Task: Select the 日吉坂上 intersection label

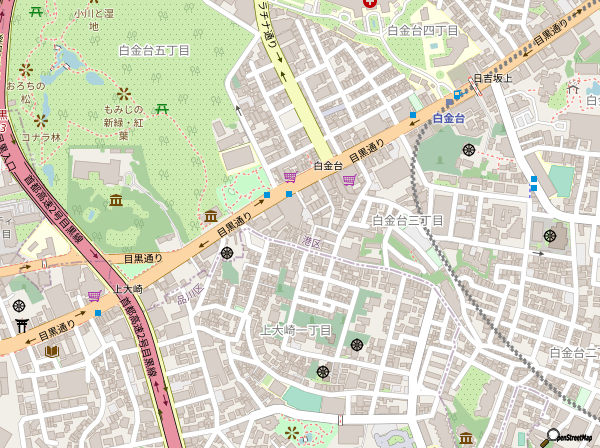Action: pos(493,78)
